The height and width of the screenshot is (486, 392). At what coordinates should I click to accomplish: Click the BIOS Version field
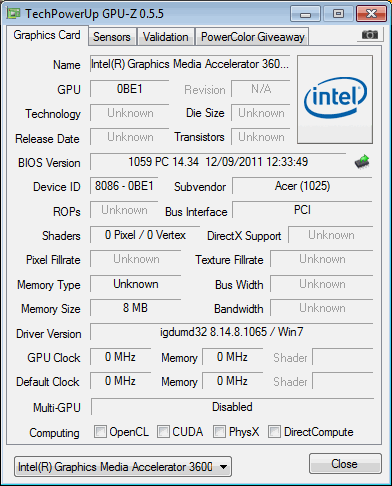[218, 162]
